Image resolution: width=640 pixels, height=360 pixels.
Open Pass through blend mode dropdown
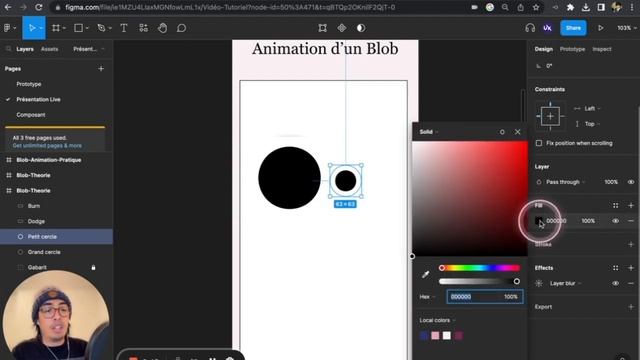point(566,182)
